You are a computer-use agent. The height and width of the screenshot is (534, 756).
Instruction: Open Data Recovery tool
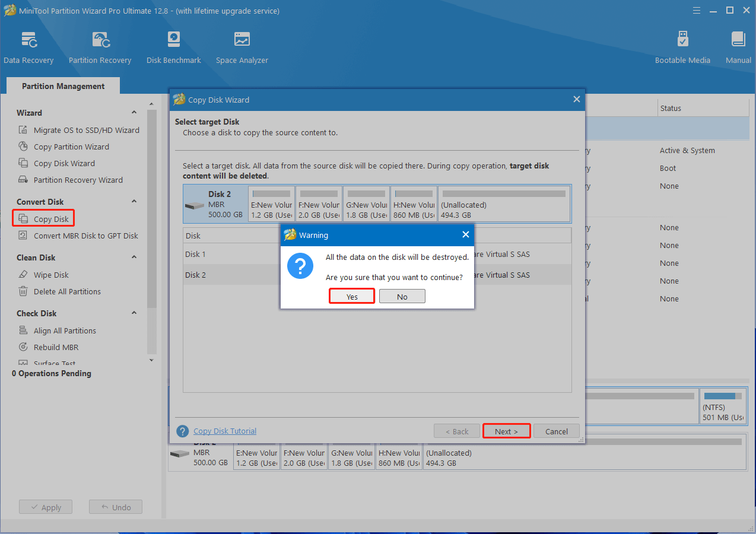(x=28, y=47)
